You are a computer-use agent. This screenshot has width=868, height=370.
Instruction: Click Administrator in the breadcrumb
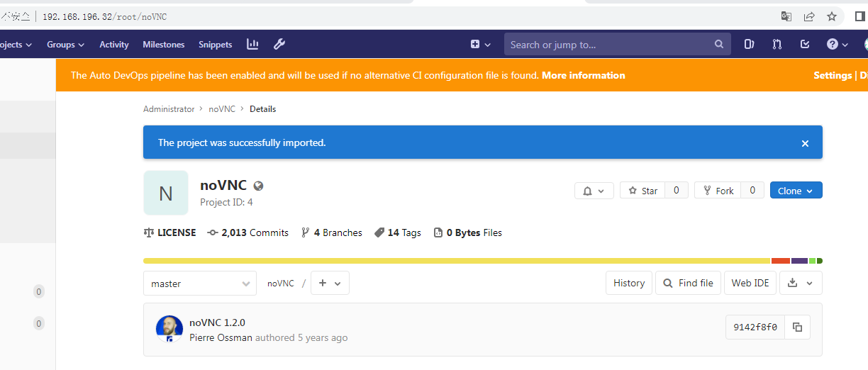click(x=169, y=109)
